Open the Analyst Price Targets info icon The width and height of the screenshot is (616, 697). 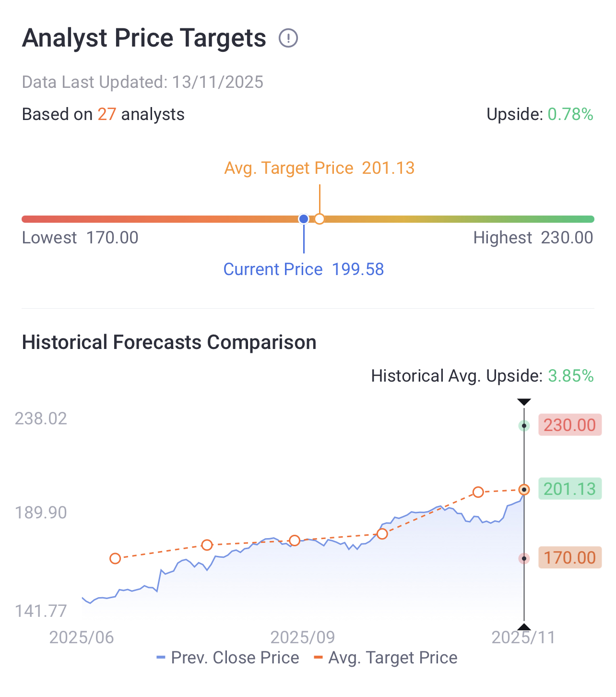click(288, 38)
